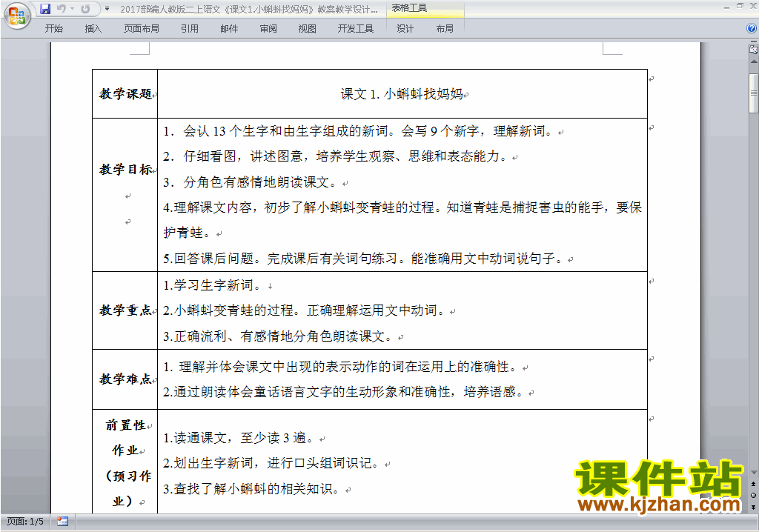This screenshot has width=759, height=532.
Task: Click the 表格工具 contextual tab header
Action: (409, 8)
